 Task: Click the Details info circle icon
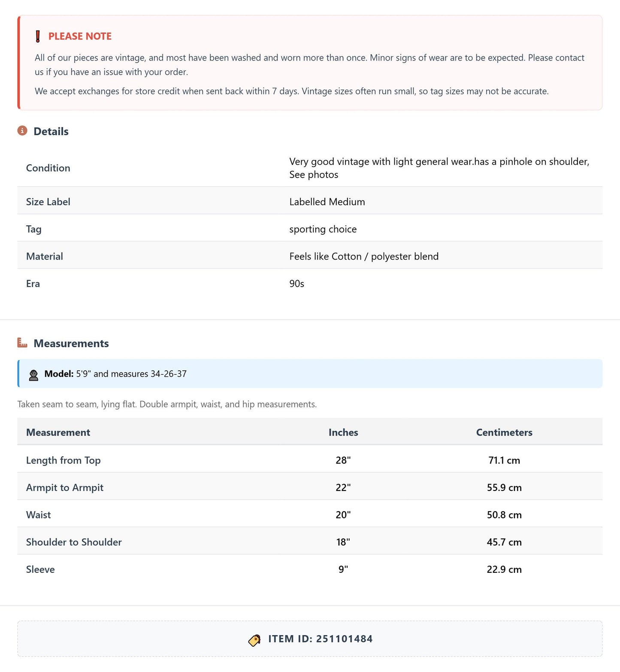[x=22, y=130]
